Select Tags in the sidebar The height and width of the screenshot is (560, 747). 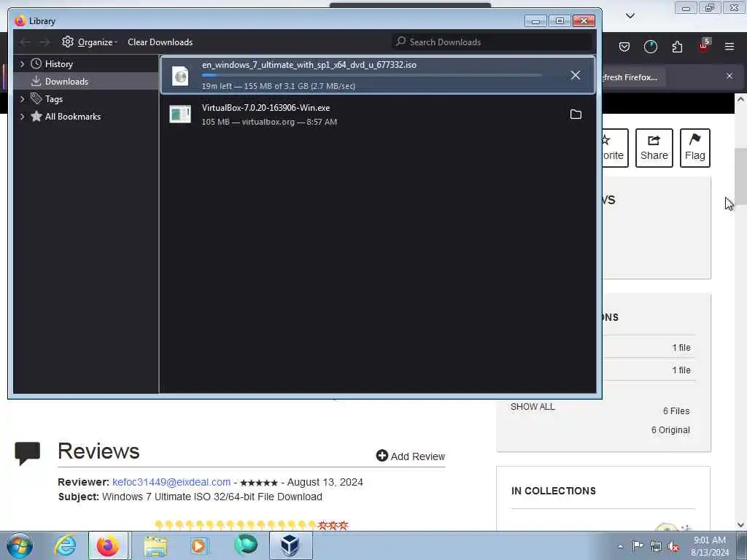[x=54, y=99]
